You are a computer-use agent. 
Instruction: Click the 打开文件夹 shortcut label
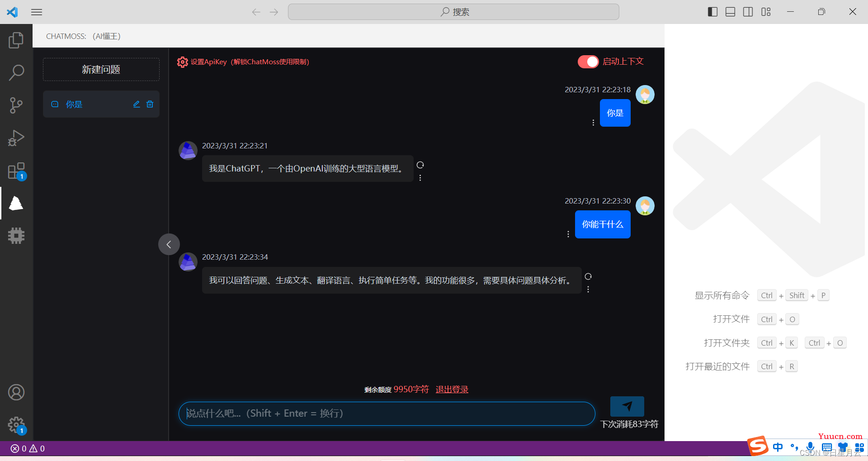coord(727,343)
